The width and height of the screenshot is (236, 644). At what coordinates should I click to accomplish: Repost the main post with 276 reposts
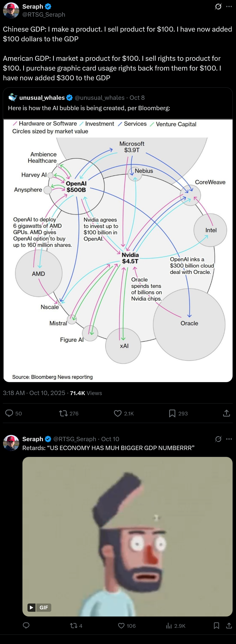point(63,413)
